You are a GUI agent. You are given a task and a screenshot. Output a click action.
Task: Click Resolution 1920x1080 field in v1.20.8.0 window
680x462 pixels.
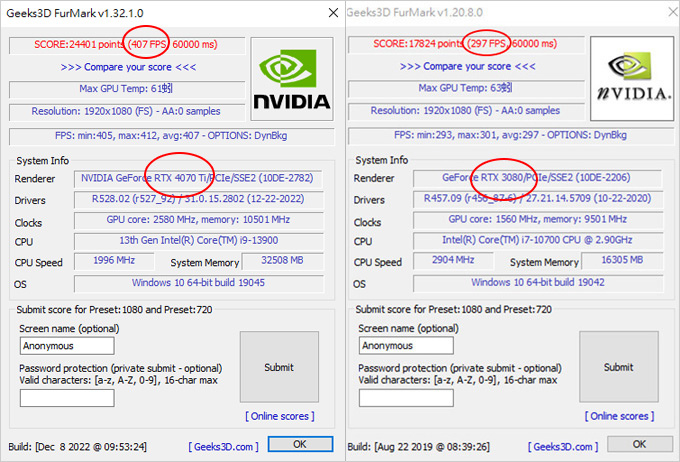[466, 111]
